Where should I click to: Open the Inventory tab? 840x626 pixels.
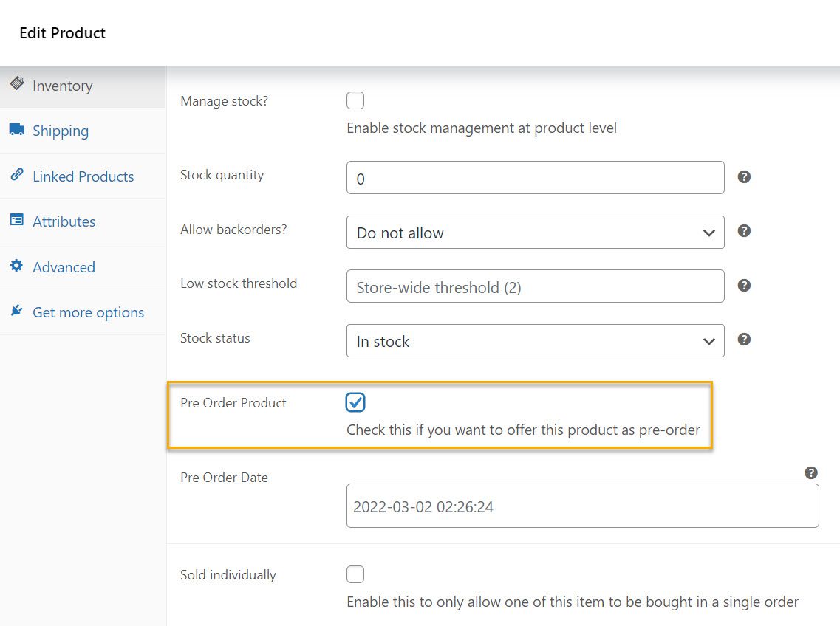click(83, 86)
